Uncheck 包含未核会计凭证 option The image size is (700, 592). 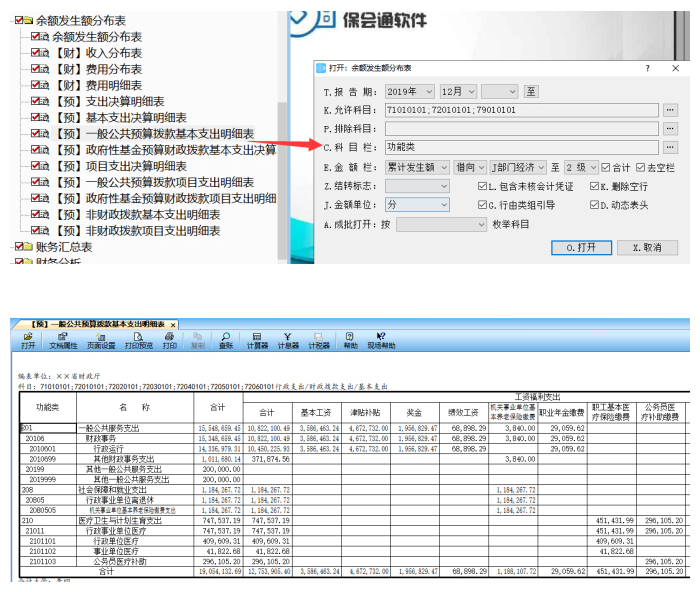[482, 186]
